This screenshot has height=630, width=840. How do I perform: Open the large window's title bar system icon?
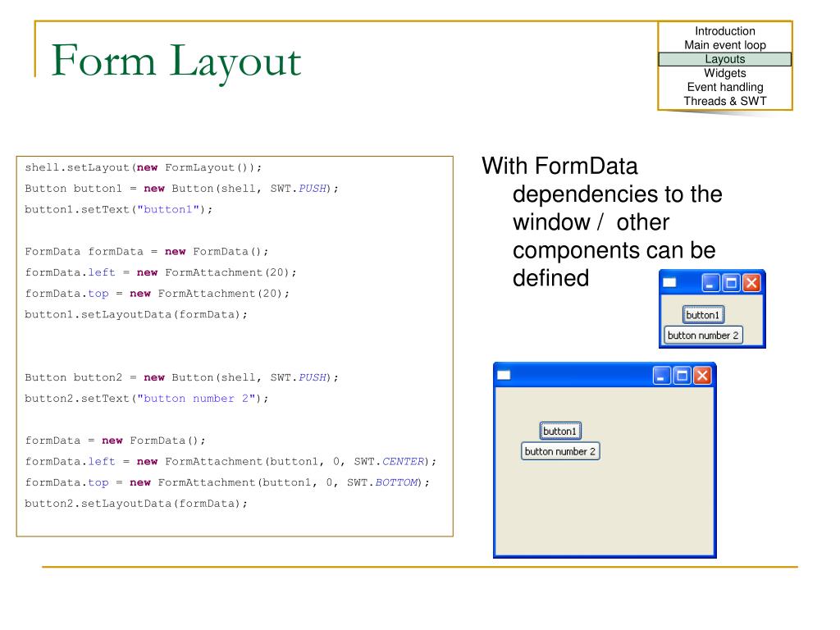tap(504, 375)
